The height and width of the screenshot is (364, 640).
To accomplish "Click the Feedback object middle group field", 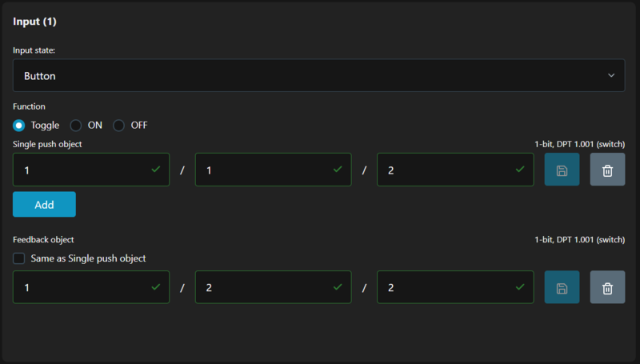I will [262, 287].
